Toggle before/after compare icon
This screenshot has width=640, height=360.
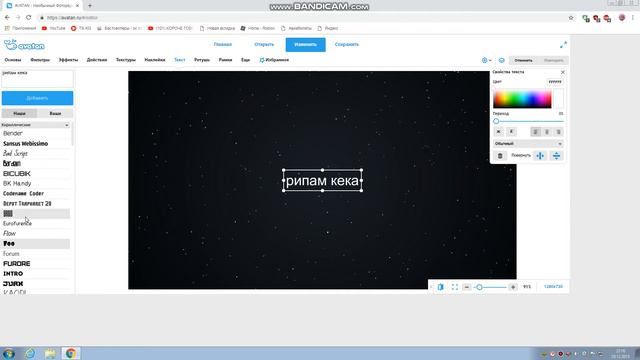440,287
